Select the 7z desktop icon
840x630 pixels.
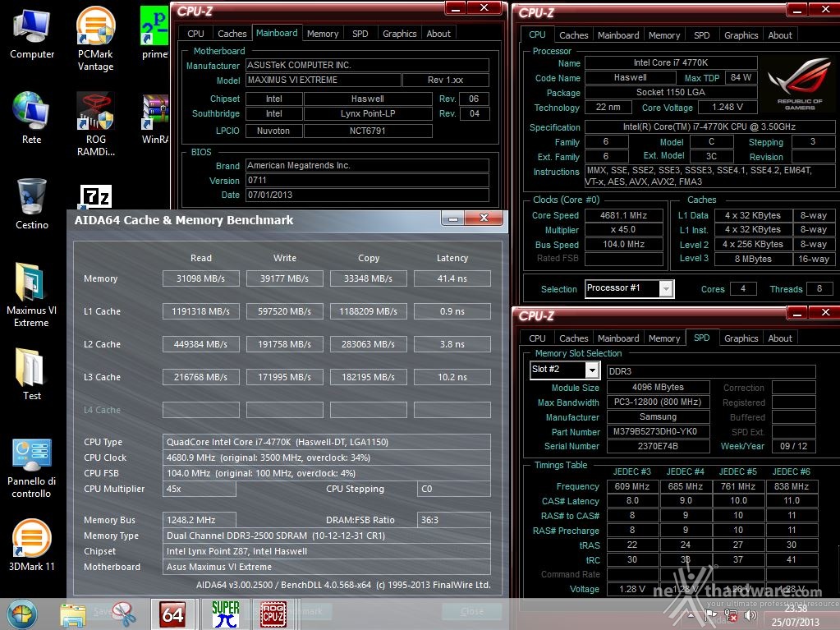95,196
